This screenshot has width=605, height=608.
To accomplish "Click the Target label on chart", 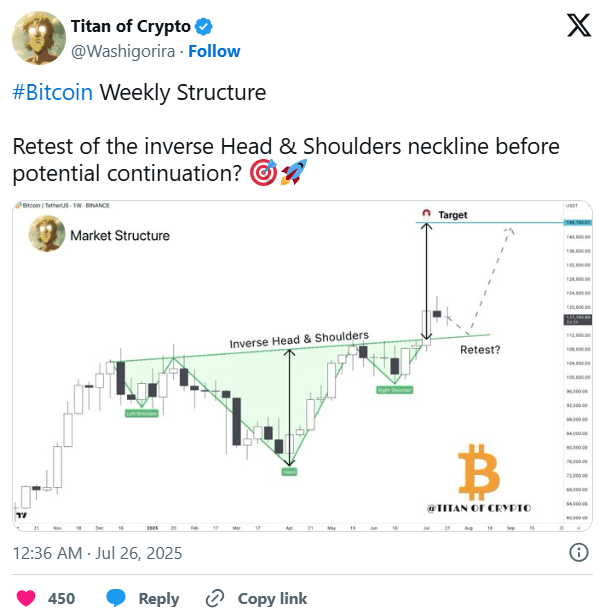I will click(452, 215).
